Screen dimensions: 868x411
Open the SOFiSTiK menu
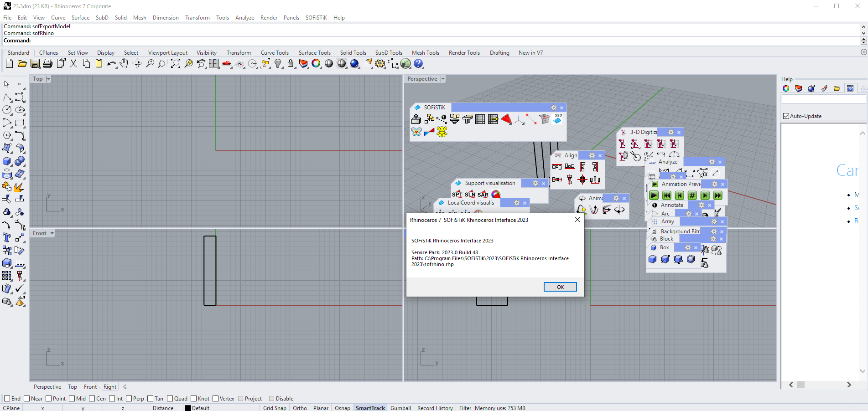316,18
